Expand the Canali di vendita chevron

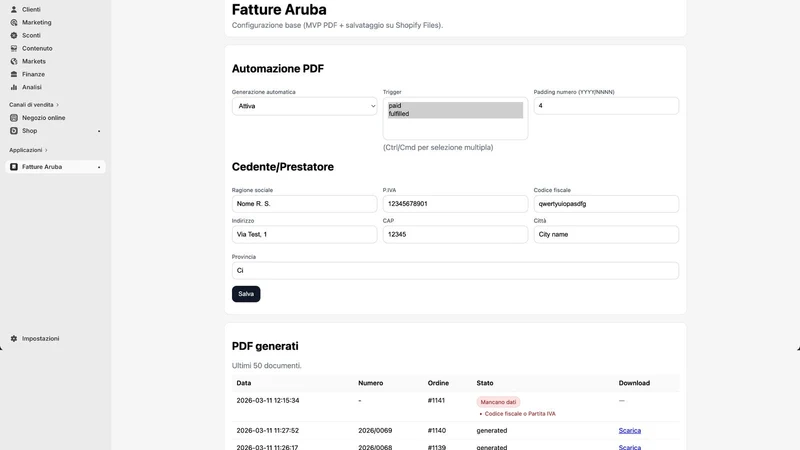[x=58, y=105]
